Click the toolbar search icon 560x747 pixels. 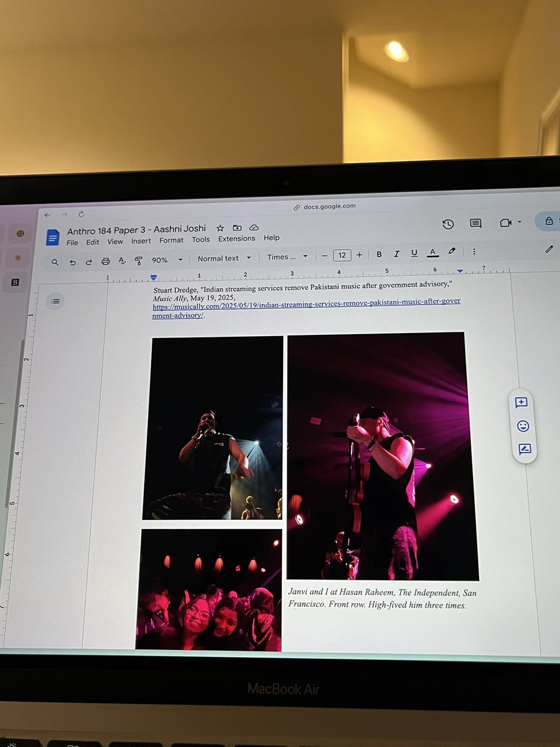pos(55,262)
